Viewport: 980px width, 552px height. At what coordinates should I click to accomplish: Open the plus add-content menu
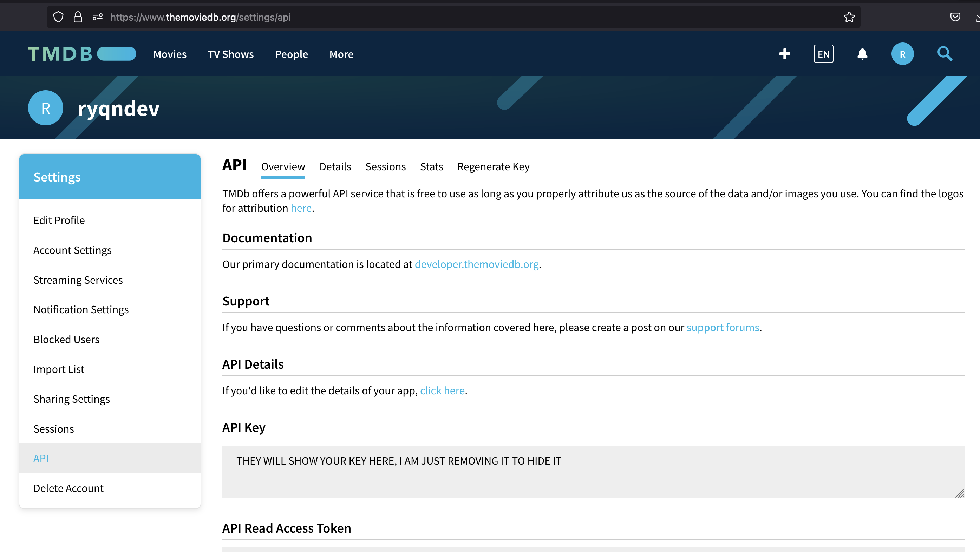coord(784,54)
